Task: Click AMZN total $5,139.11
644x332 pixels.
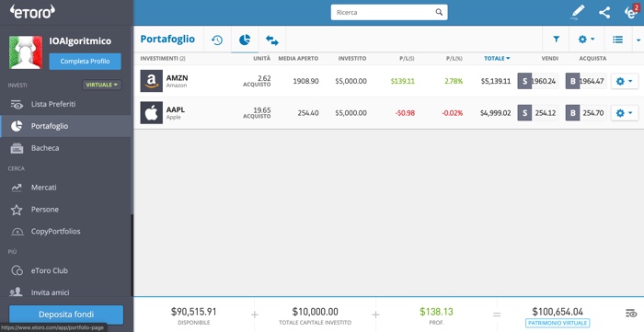Action: (496, 81)
